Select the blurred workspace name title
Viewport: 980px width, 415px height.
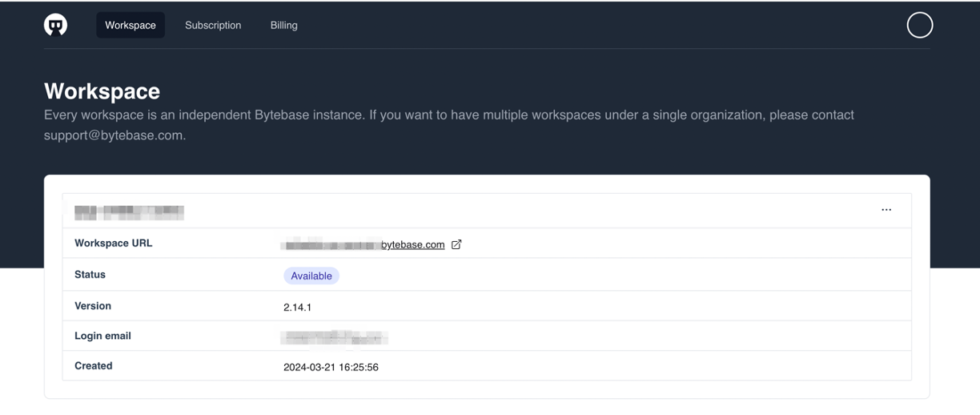click(x=129, y=212)
